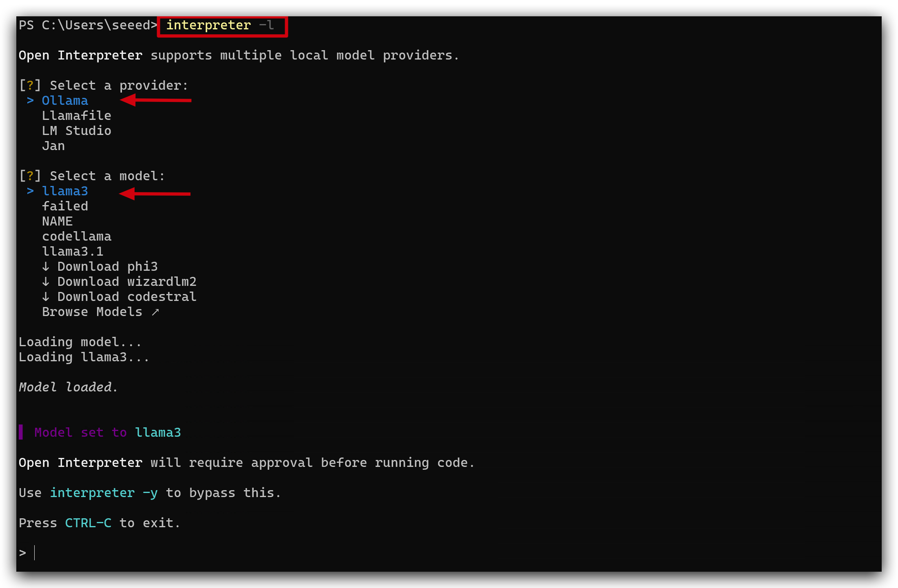Click the download arrow beside codestral
The image size is (898, 588).
point(46,297)
